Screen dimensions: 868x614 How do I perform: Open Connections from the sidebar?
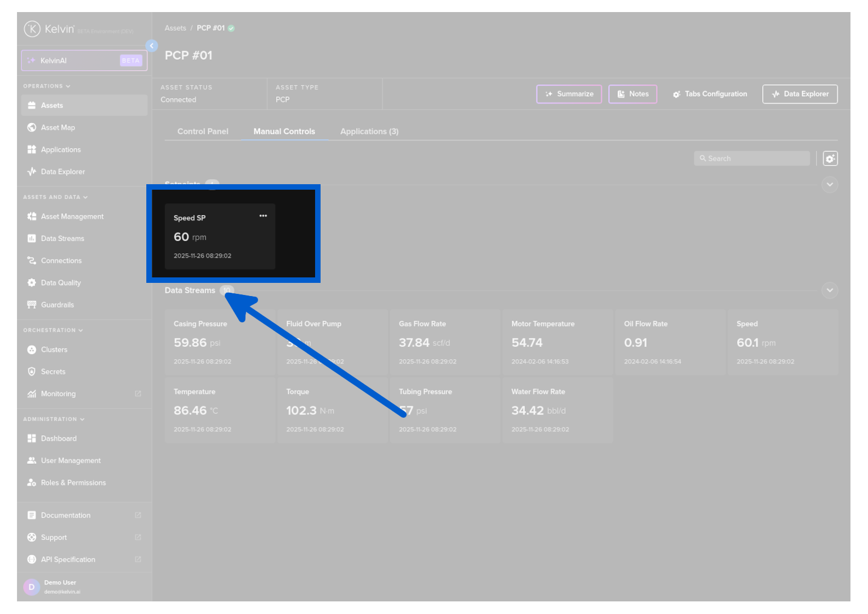pos(61,261)
